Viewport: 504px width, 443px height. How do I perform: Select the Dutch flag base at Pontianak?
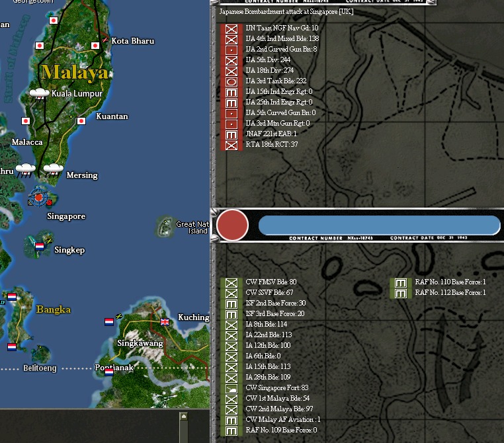click(x=109, y=372)
